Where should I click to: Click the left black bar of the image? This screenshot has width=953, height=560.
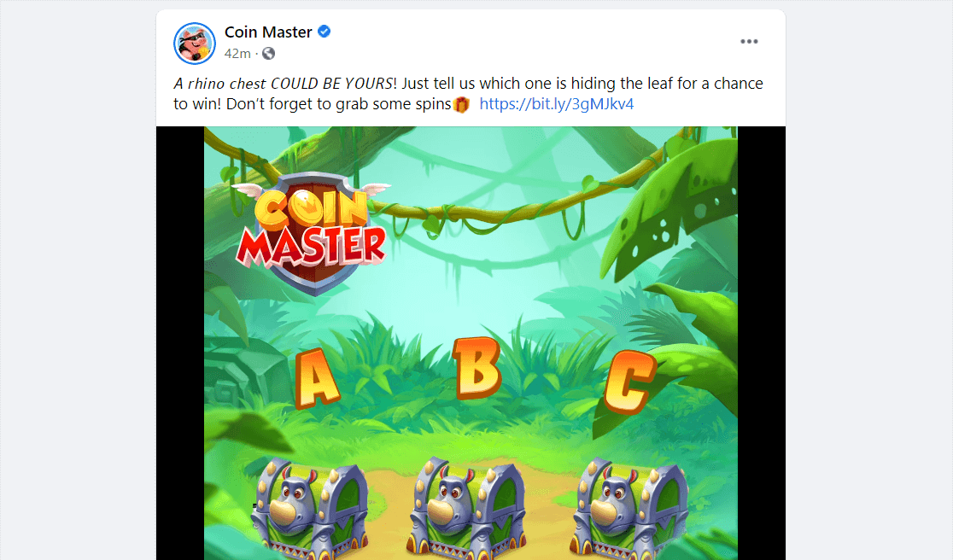pyautogui.click(x=180, y=343)
